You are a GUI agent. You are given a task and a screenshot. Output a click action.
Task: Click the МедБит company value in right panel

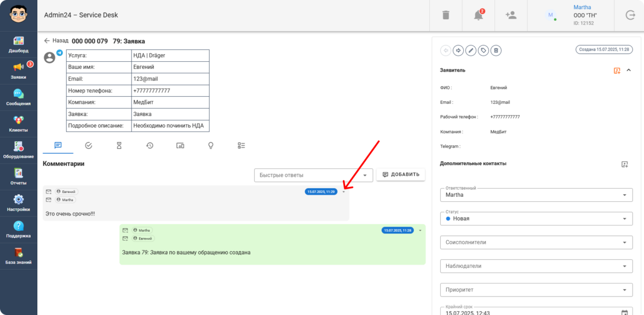pos(499,132)
